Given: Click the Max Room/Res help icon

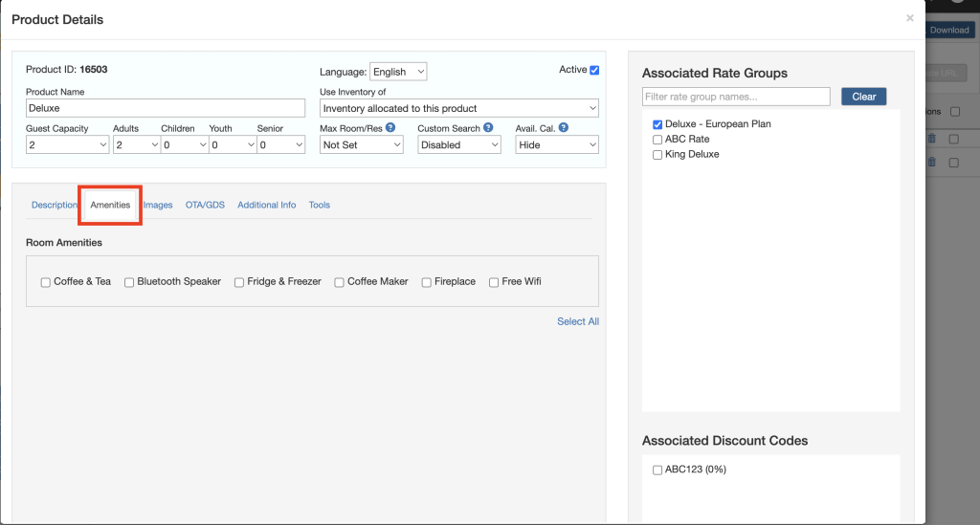Looking at the screenshot, I should tap(390, 127).
